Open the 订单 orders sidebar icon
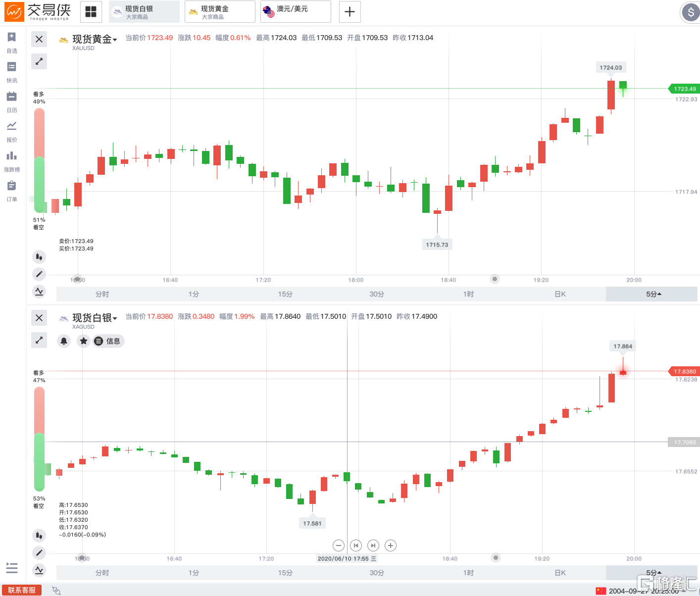Viewport: 700px width, 596px height. (12, 191)
